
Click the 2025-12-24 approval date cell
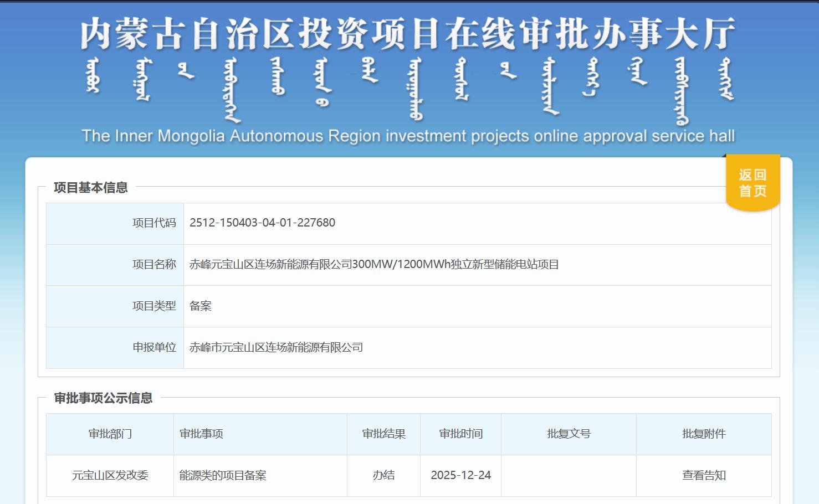[460, 475]
